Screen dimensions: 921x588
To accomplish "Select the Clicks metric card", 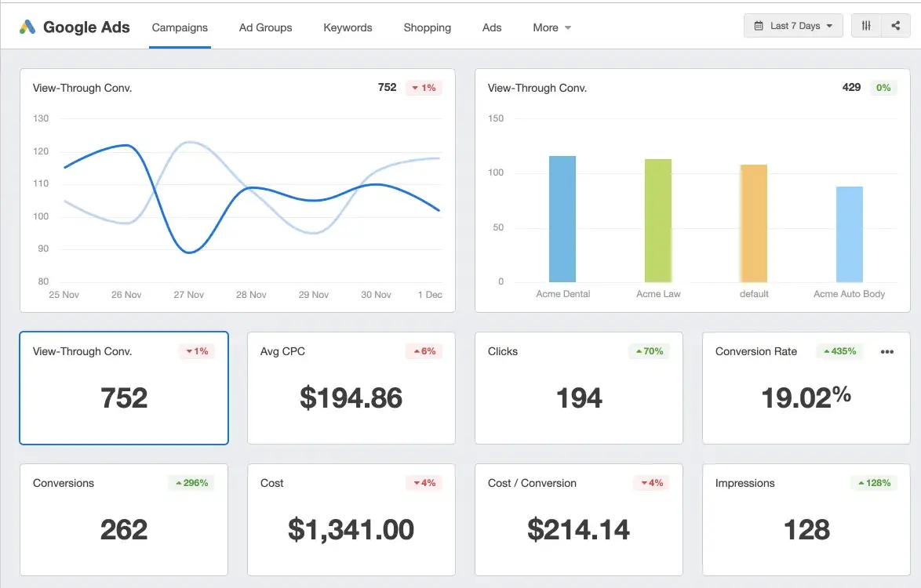I will click(578, 388).
